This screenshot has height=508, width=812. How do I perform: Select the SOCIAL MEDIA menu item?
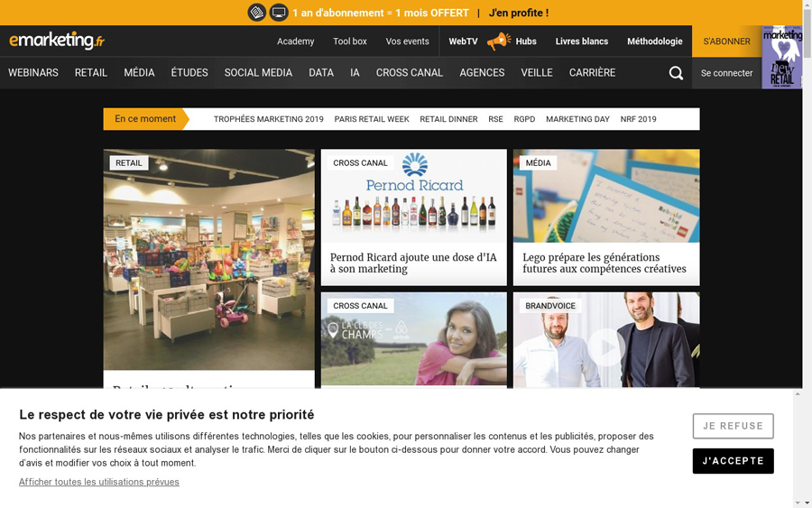click(x=258, y=72)
